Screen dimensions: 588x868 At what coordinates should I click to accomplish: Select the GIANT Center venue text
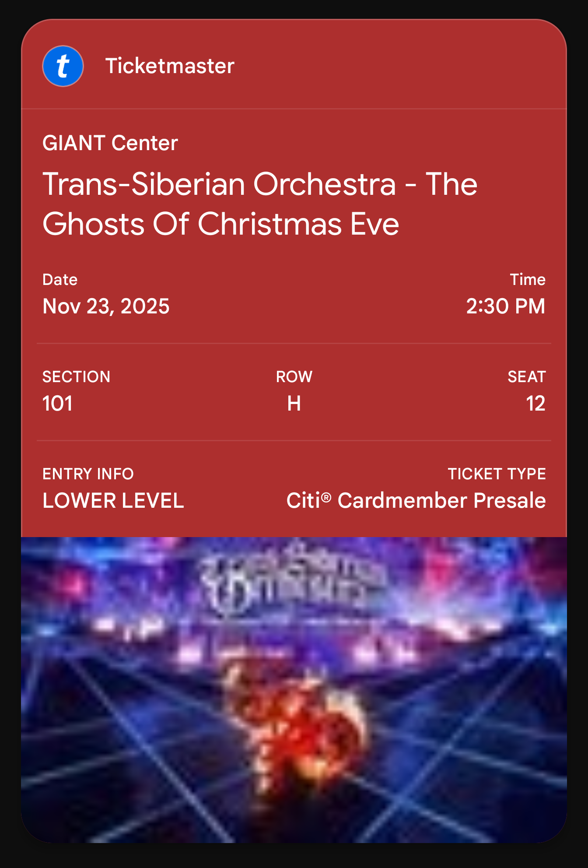(x=110, y=143)
